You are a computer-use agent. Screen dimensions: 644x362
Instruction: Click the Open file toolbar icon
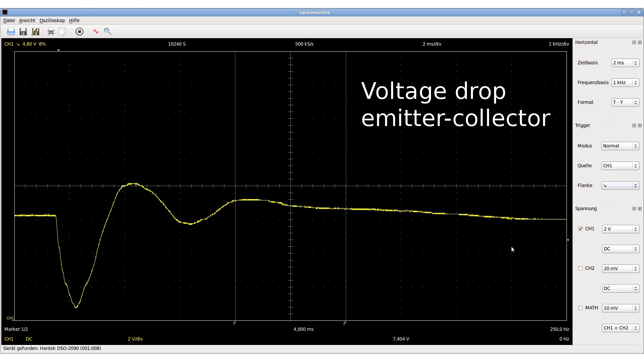click(x=11, y=32)
